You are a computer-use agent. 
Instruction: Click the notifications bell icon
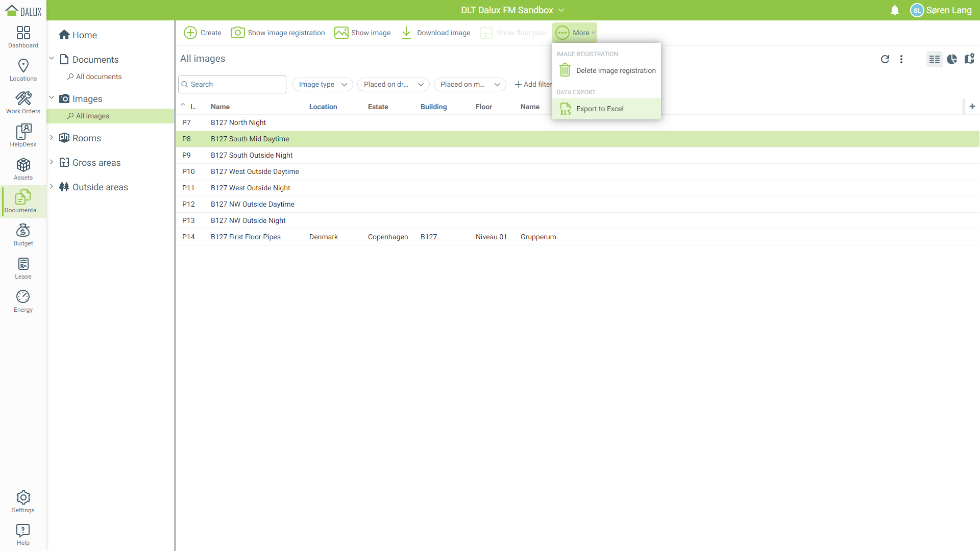click(x=894, y=10)
